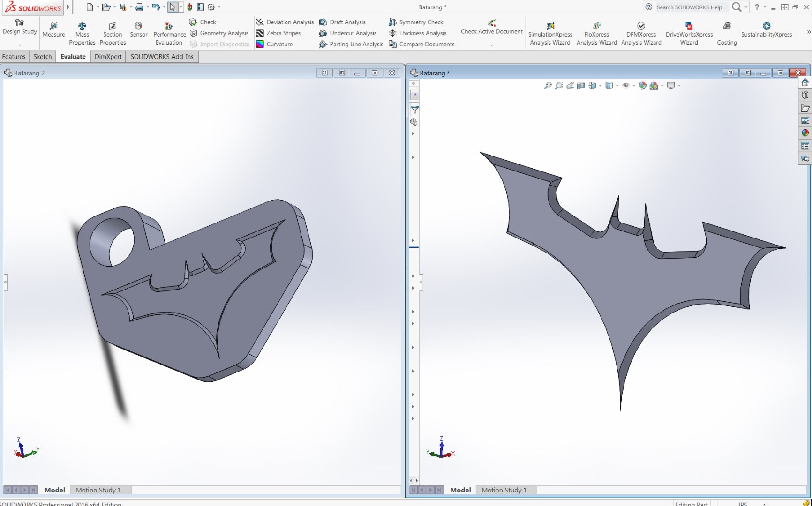Image resolution: width=812 pixels, height=506 pixels.
Task: Switch to the DimXpert tab
Action: [108, 57]
